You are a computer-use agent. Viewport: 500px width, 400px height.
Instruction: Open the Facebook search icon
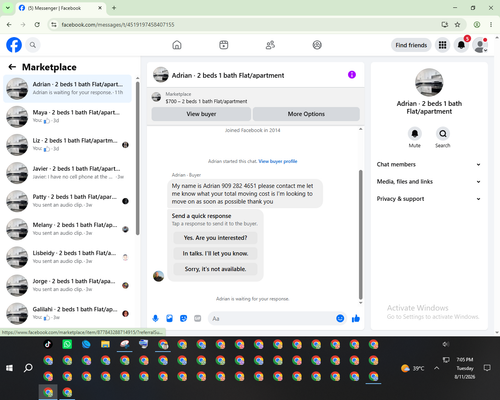(33, 45)
